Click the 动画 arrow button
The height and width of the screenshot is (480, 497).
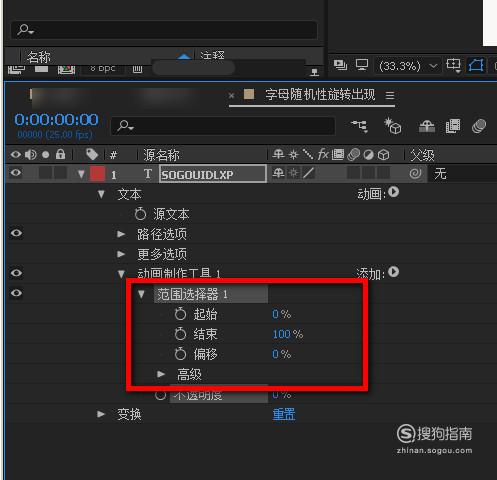(394, 192)
